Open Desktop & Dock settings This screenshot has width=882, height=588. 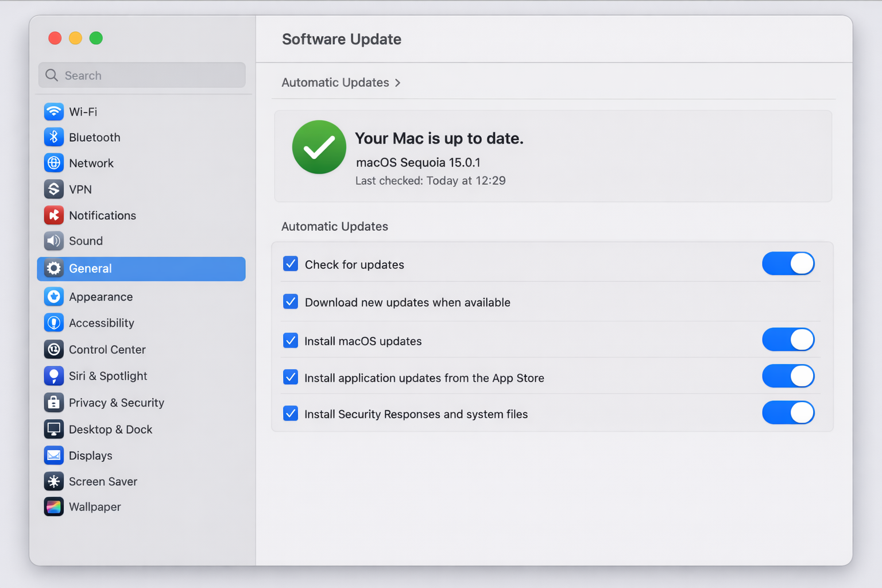click(x=141, y=429)
